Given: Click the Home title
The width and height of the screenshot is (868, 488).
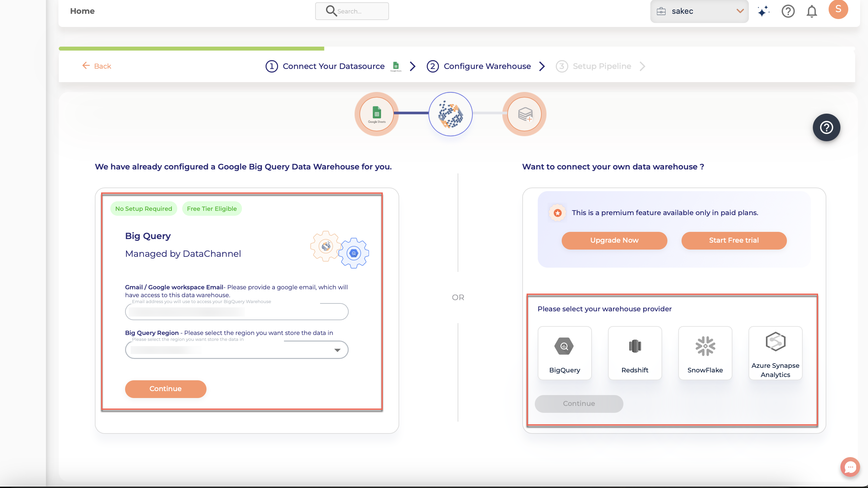Looking at the screenshot, I should 82,11.
